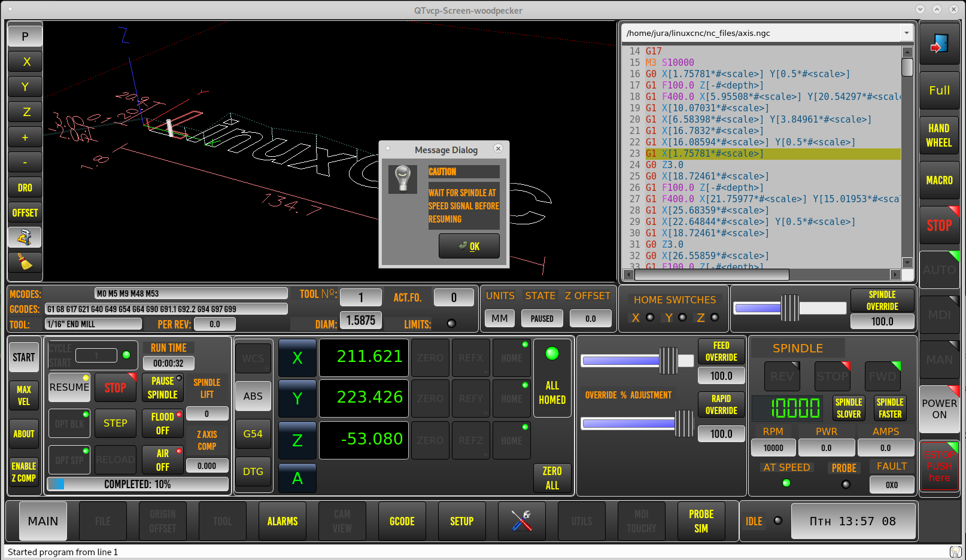
Task: Open the MAIN tab
Action: click(x=43, y=521)
